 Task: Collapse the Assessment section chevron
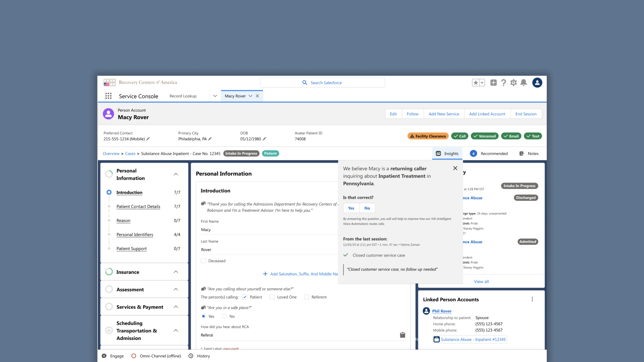(176, 289)
